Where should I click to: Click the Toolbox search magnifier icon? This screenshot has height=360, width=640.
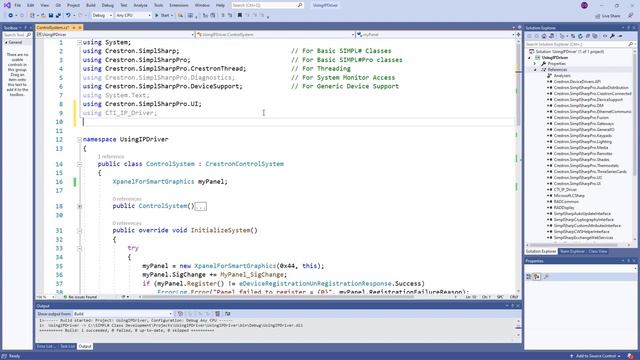(29, 35)
